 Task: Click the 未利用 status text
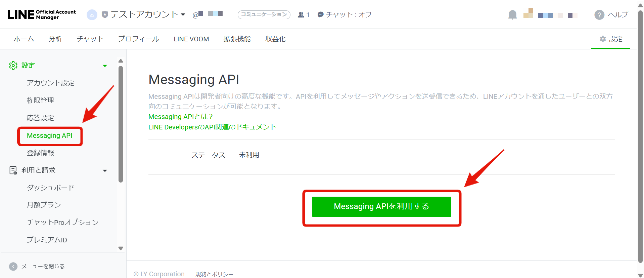pos(249,155)
